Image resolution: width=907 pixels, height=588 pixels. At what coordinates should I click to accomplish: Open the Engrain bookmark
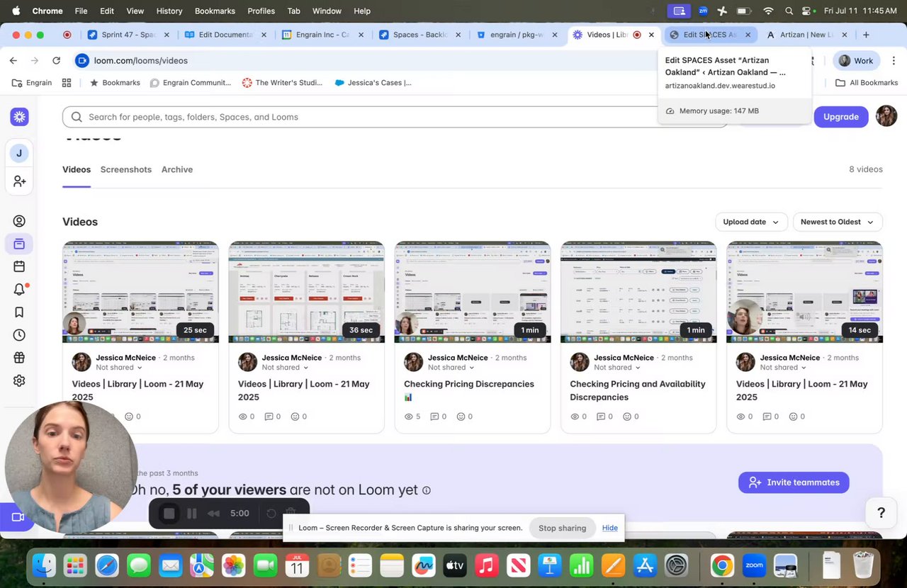(x=32, y=83)
